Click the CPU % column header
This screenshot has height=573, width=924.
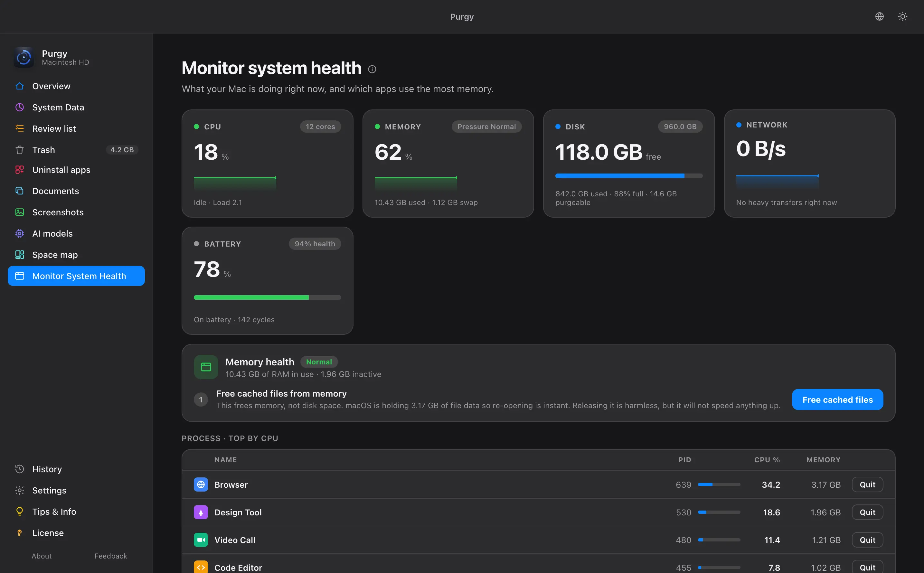coord(767,459)
